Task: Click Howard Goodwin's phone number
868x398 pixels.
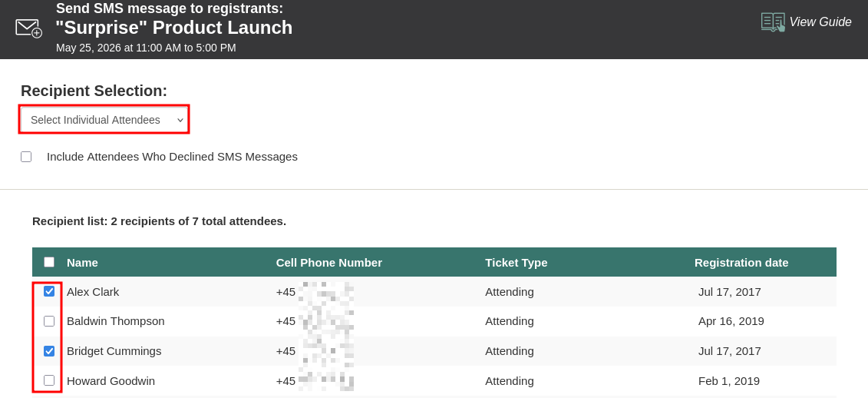Action: point(314,380)
